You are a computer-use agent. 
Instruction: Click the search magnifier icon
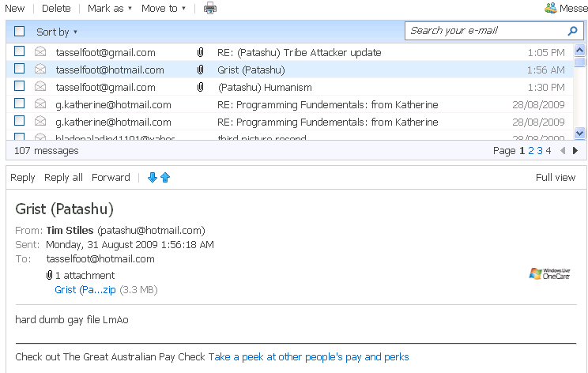[573, 31]
